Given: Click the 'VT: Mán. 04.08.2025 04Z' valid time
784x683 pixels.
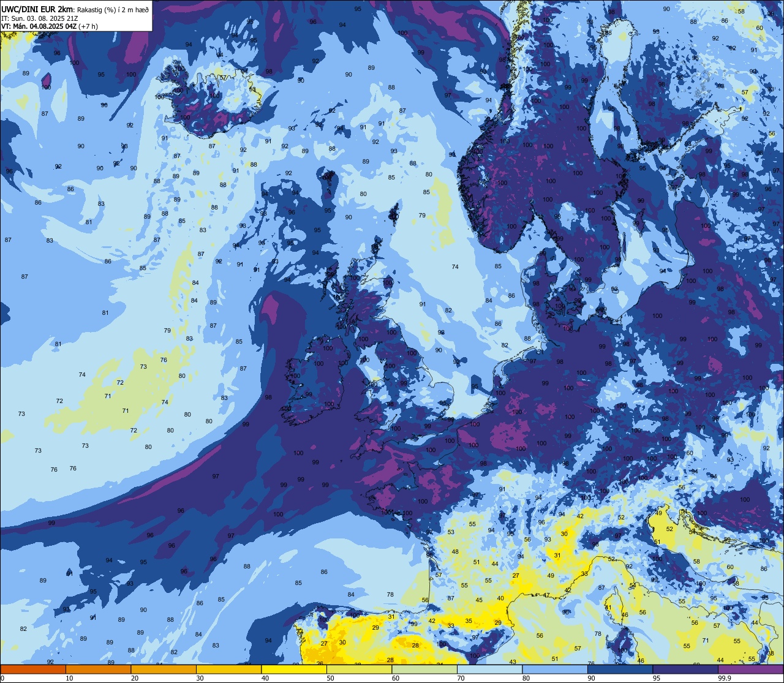Looking at the screenshot, I should pyautogui.click(x=39, y=26).
